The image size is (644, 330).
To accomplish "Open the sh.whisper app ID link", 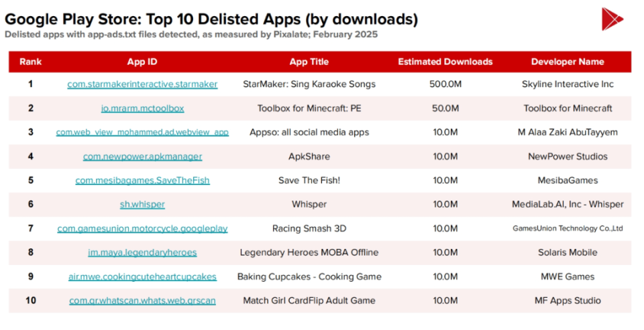I will pos(142,205).
